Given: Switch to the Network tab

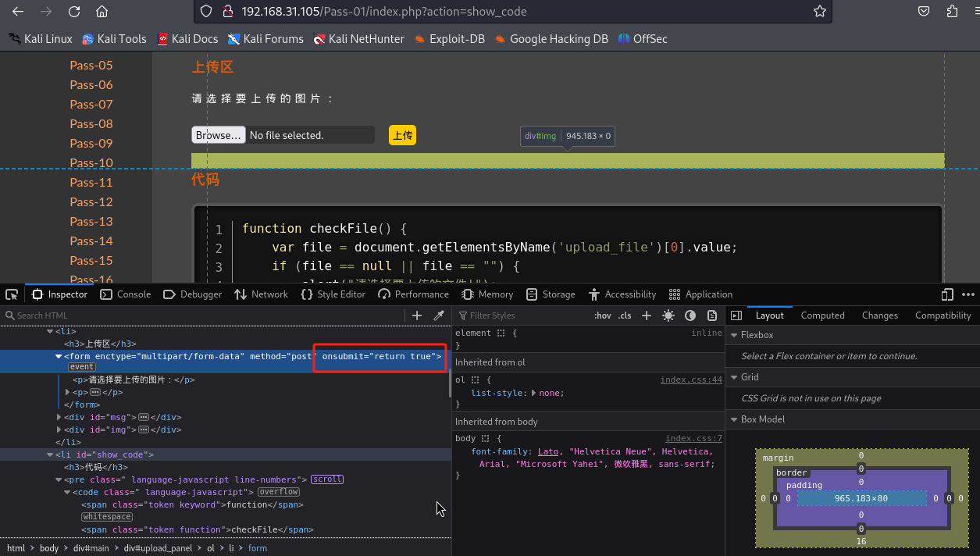Looking at the screenshot, I should click(262, 294).
